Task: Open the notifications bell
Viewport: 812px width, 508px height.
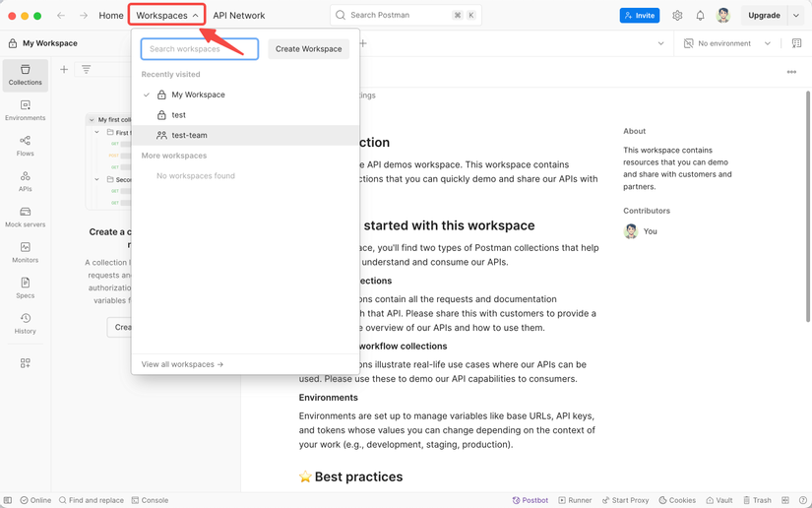Action: pos(700,16)
